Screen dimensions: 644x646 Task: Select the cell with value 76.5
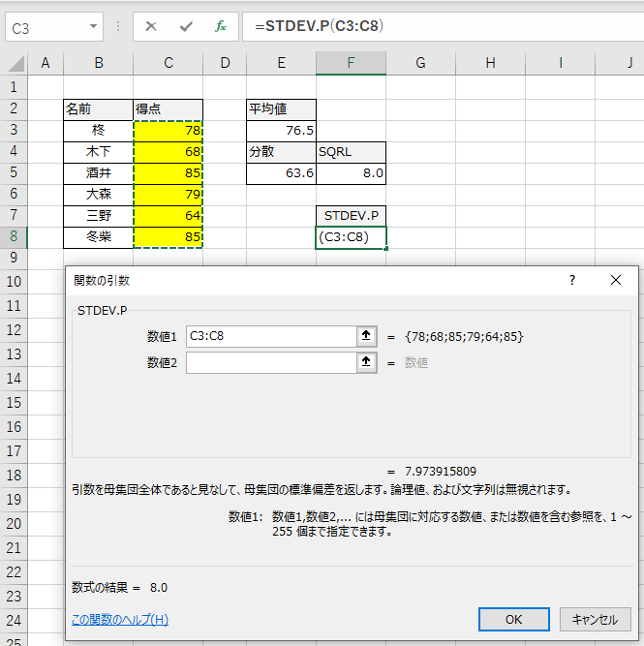tap(282, 131)
